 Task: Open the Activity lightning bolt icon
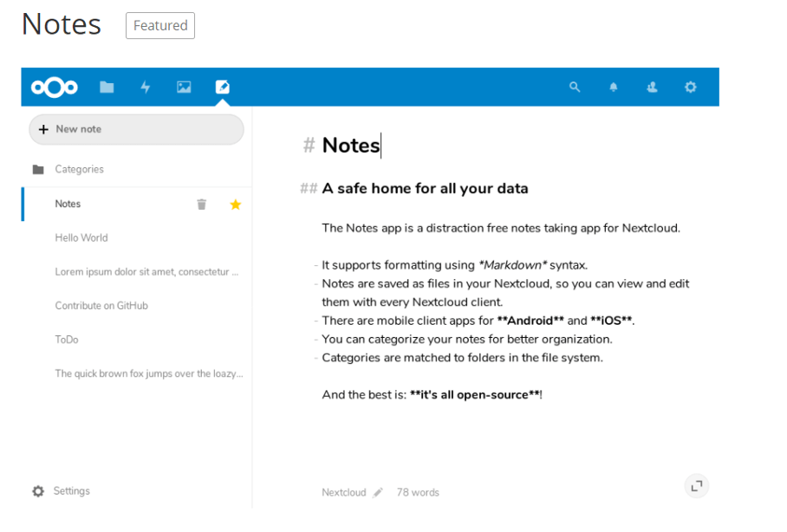tap(145, 88)
